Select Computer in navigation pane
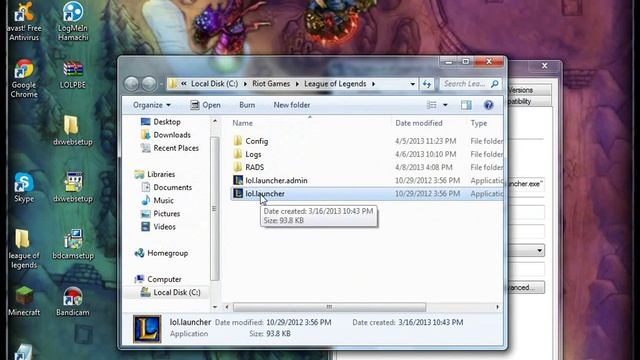 tap(158, 279)
